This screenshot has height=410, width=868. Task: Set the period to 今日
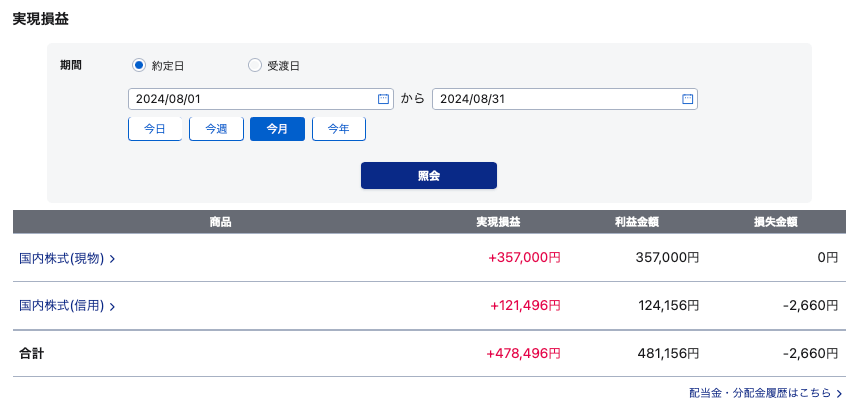(155, 129)
